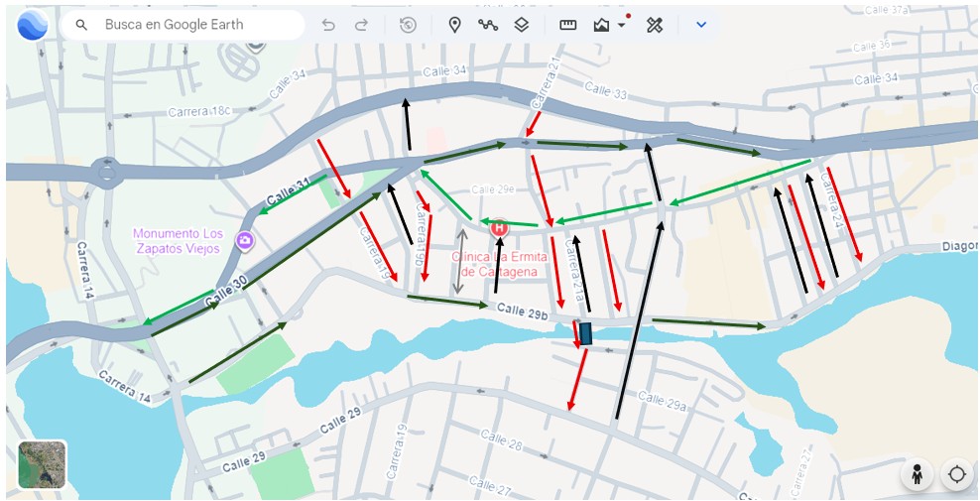Click the Google Earth logo icon
The height and width of the screenshot is (501, 980).
[x=33, y=25]
